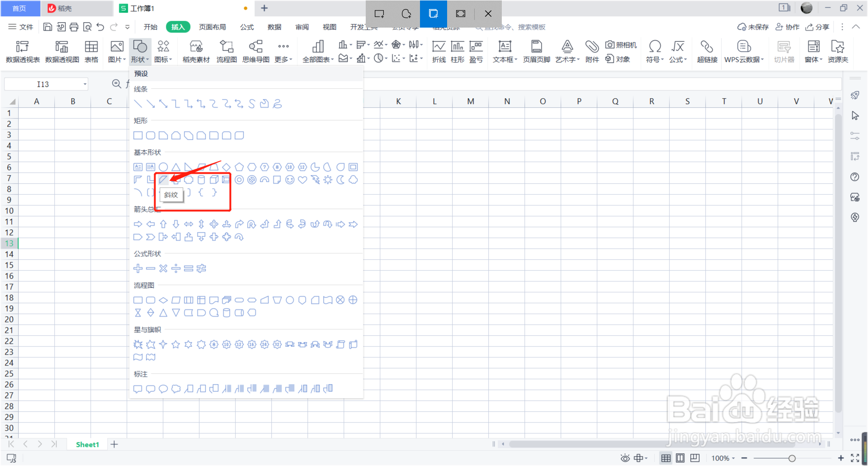Select the diagonal stripe (斜纹) shape

(x=163, y=180)
